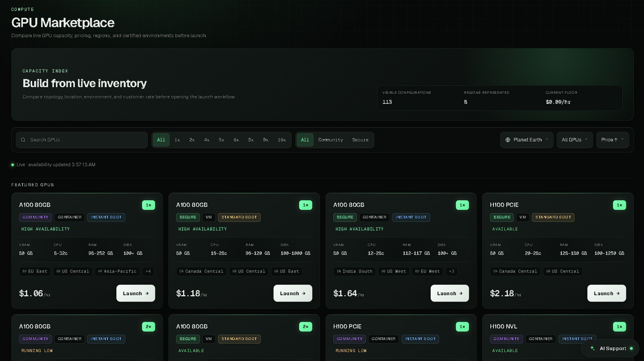
Task: Click availability updated 3:57:13 AM text
Action: [x=62, y=164]
